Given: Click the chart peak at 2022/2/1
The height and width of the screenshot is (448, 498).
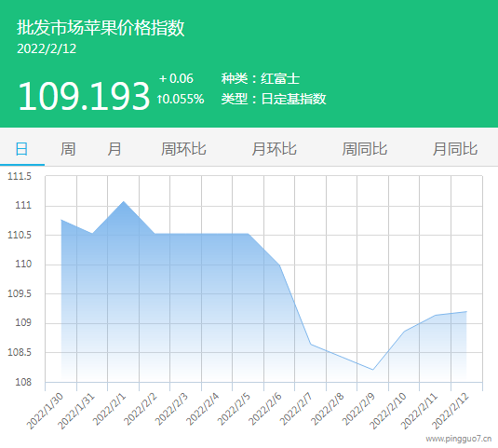Looking at the screenshot, I should [124, 201].
